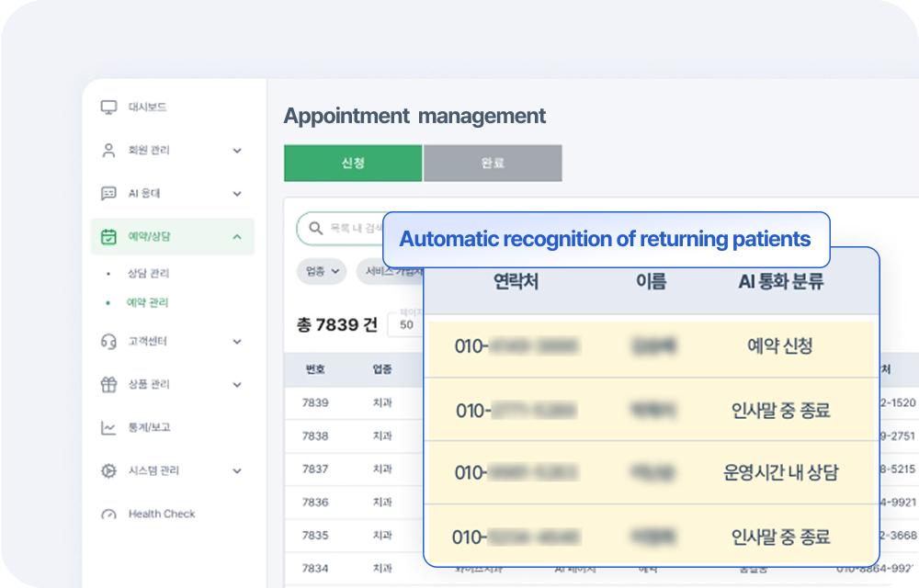Click the 대시보드 monitor icon

click(x=108, y=107)
